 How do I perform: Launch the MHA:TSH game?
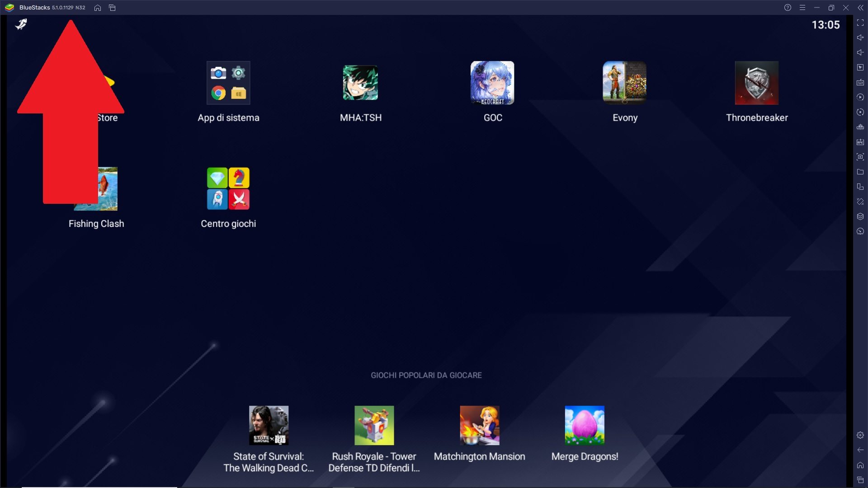point(360,83)
